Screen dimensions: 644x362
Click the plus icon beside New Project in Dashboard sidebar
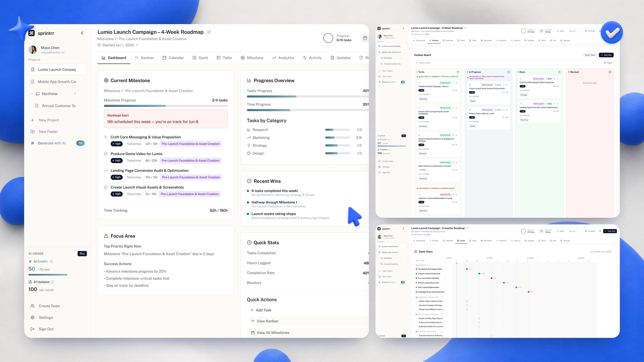(32, 120)
